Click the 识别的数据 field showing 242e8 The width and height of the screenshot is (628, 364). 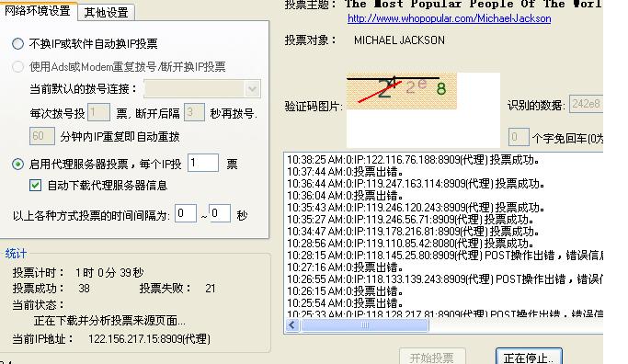[586, 104]
